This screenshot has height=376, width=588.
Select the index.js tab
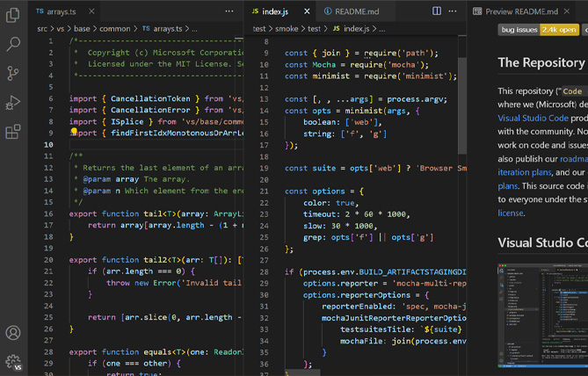click(275, 11)
